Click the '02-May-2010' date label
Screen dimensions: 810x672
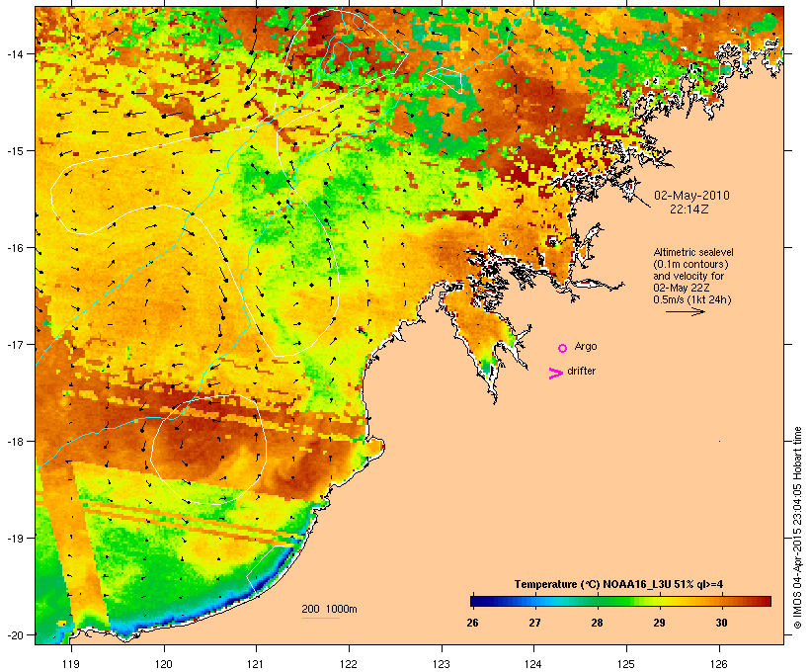coord(691,196)
